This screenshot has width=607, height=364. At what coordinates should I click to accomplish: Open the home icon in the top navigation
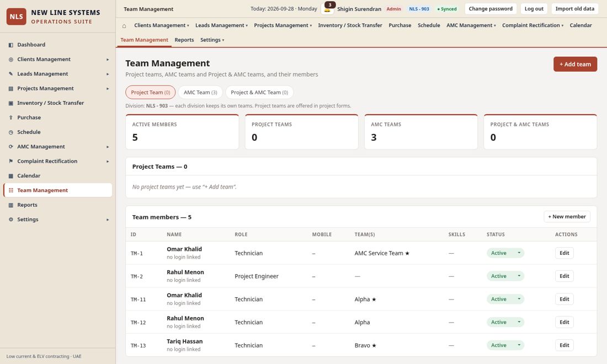point(124,25)
